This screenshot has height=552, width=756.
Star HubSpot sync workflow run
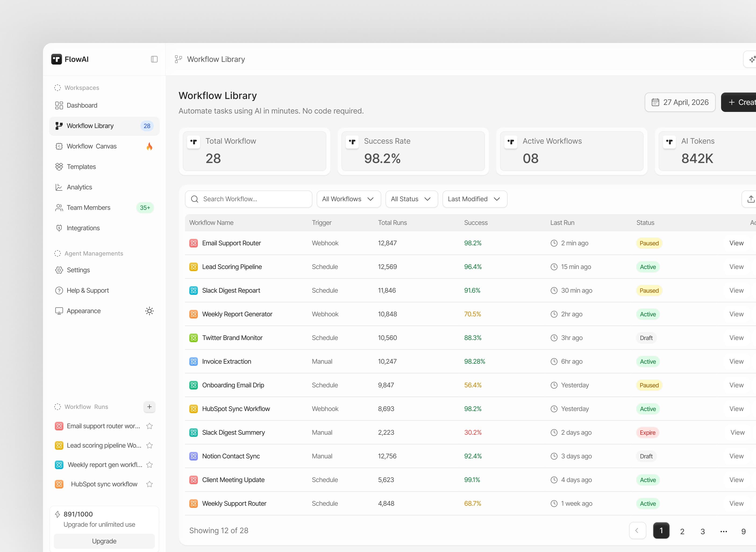click(x=149, y=484)
